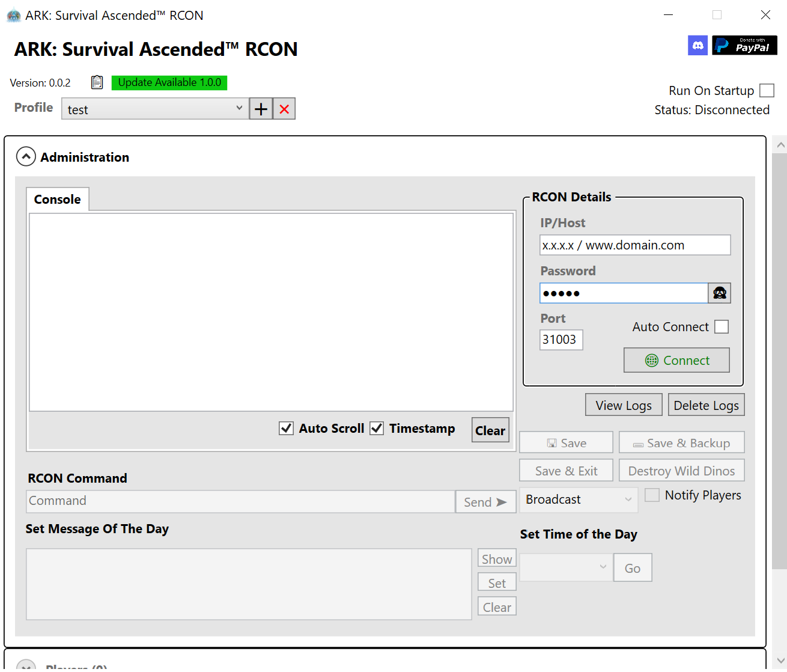Add a new profile with plus icon
This screenshot has height=672, width=787.
tap(261, 109)
